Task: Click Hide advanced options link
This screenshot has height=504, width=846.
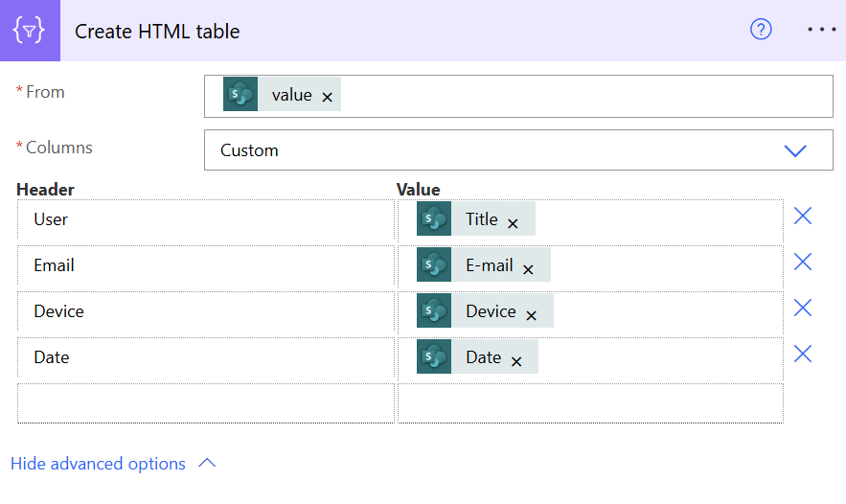Action: tap(98, 464)
